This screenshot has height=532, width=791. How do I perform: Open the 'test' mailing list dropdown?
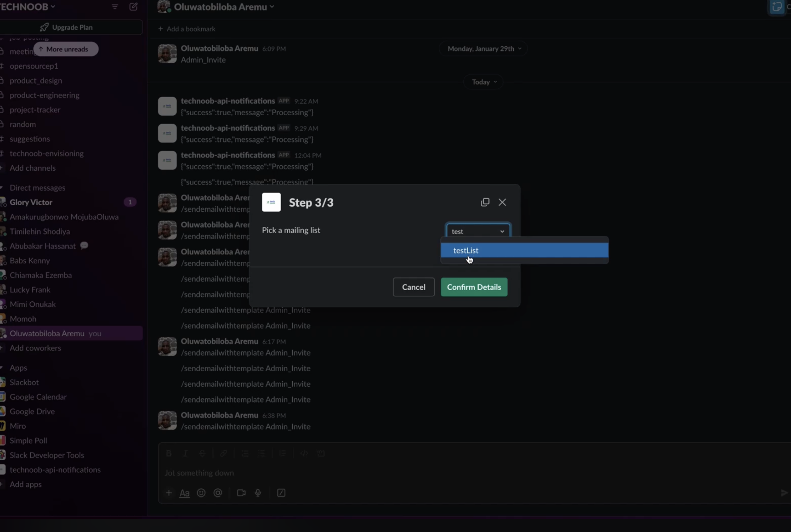(x=478, y=231)
